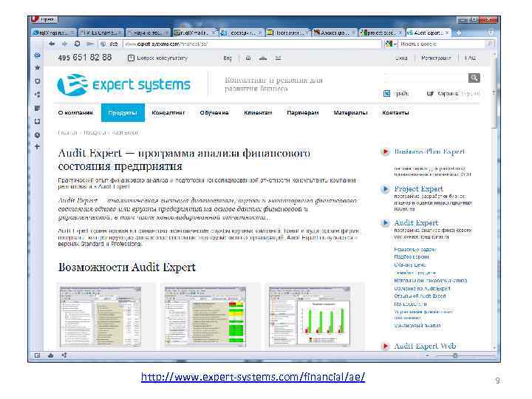Open the thumbnail with green and red cells

pos(205,316)
